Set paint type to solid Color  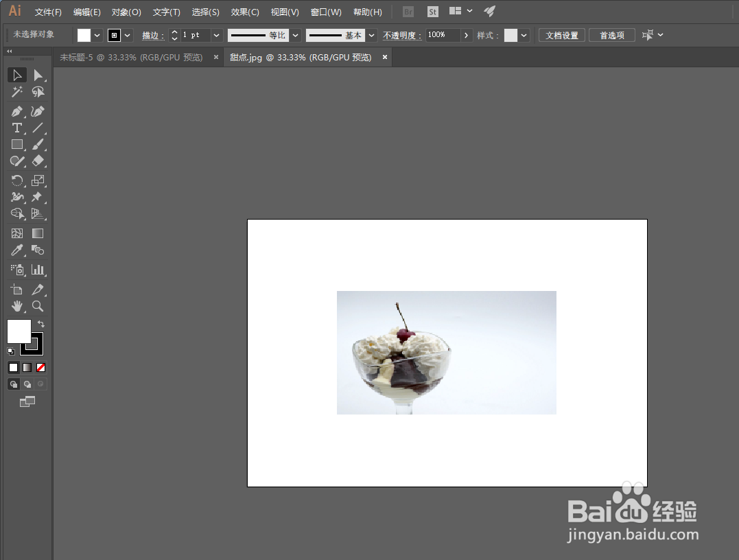[x=13, y=368]
